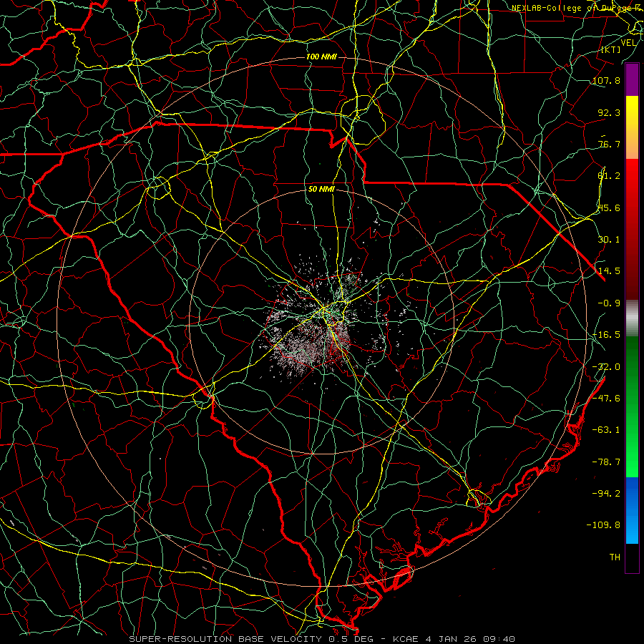
Task: Click the TH legend label
Action: [x=615, y=557]
